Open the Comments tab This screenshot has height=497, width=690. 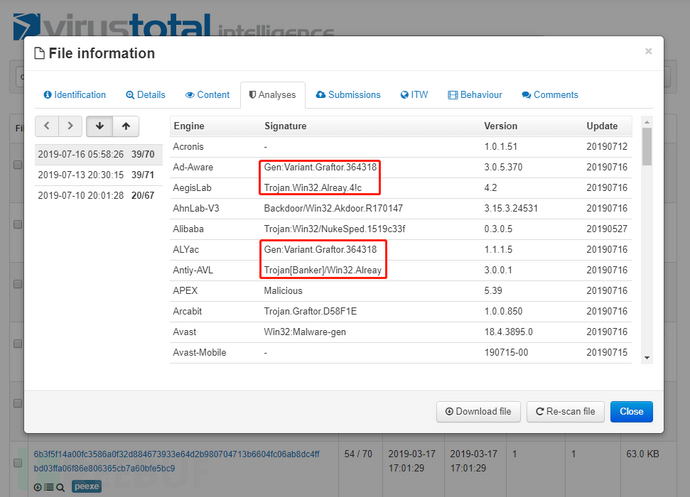pos(550,95)
